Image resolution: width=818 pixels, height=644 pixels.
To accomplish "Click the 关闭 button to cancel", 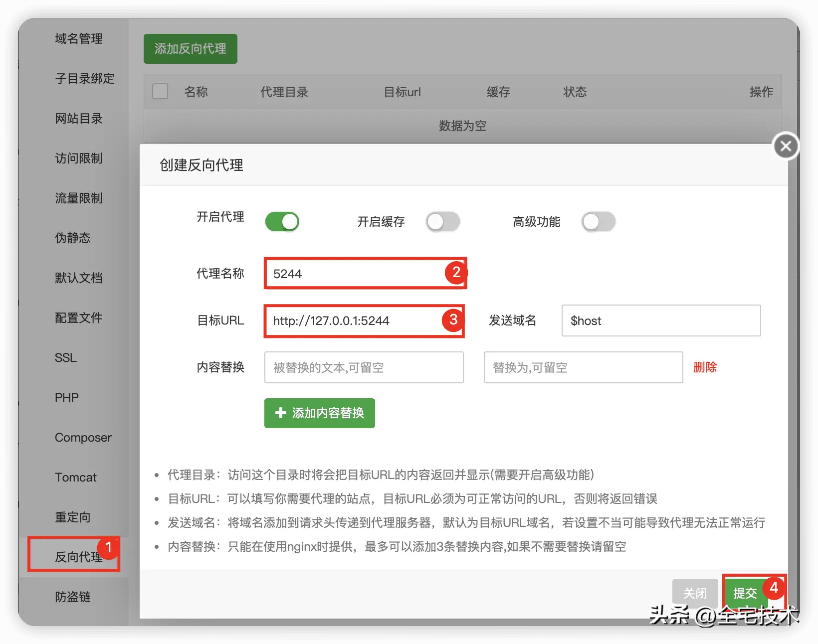I will [x=695, y=593].
